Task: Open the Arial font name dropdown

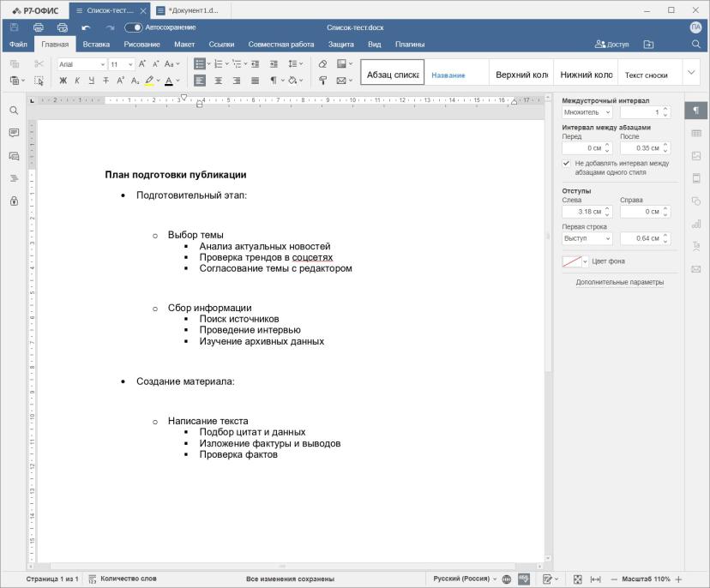Action: [82, 64]
